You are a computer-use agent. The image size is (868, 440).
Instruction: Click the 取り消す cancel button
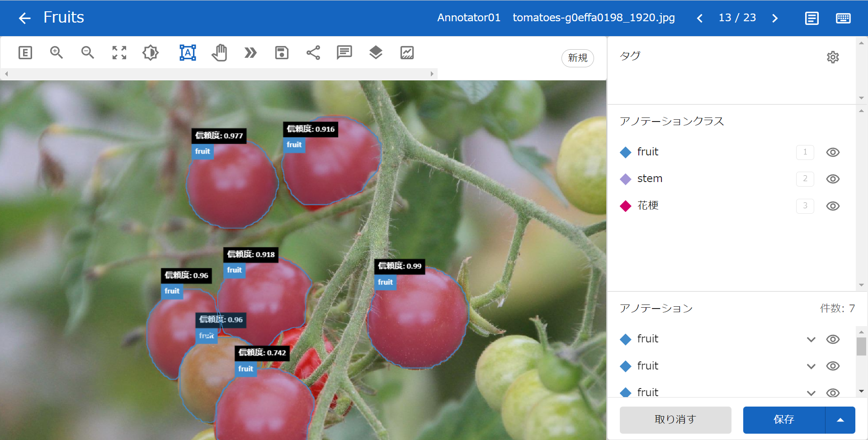(x=675, y=420)
